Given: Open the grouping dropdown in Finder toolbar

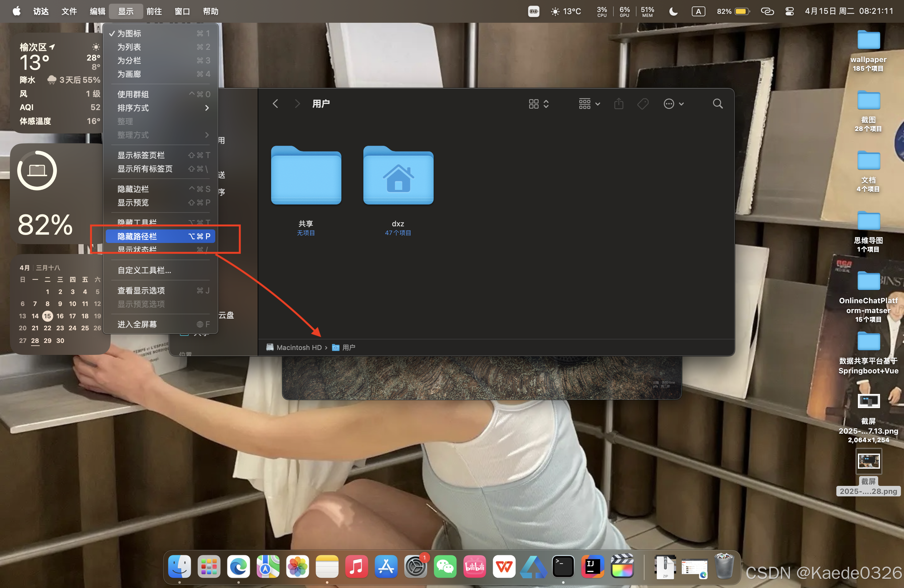Looking at the screenshot, I should [589, 104].
